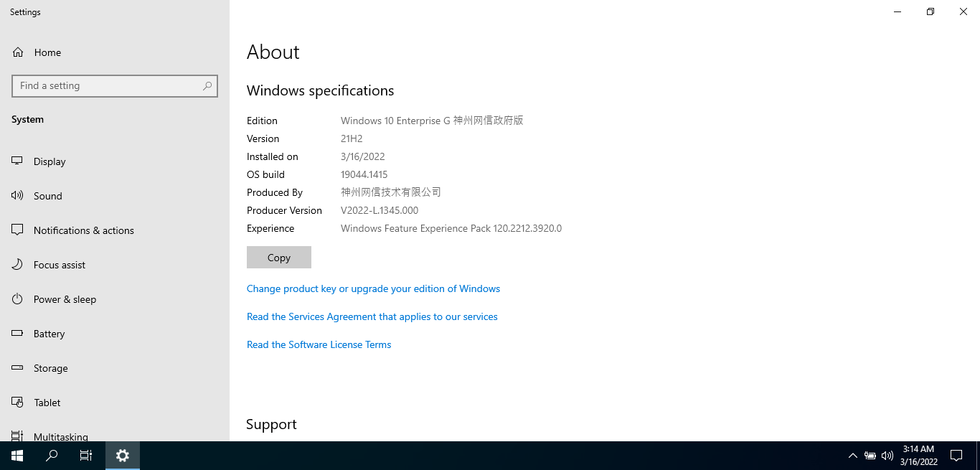Click the search magnifier in Find a setting
This screenshot has height=470, width=980.
point(207,85)
